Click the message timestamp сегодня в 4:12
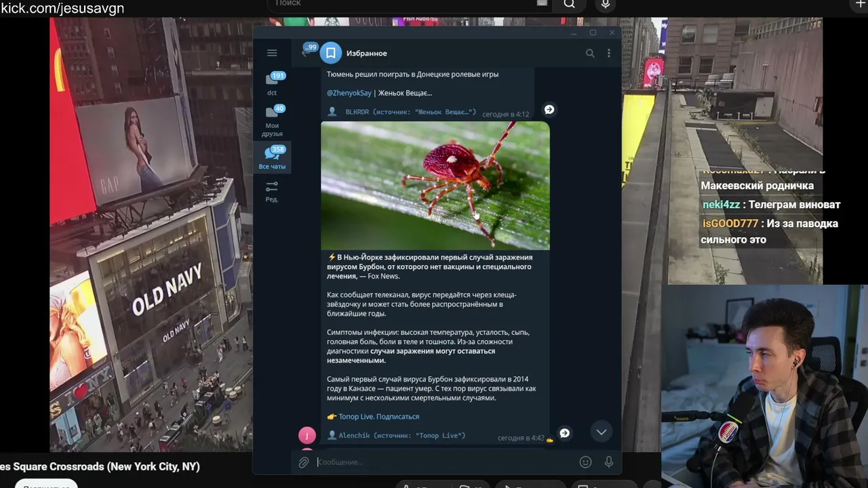868x488 pixels. tap(505, 115)
